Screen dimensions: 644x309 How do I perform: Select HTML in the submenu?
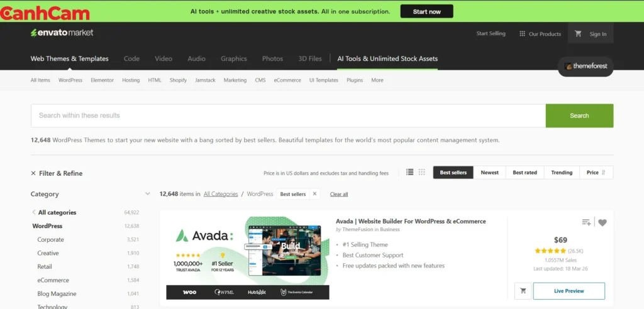click(155, 80)
